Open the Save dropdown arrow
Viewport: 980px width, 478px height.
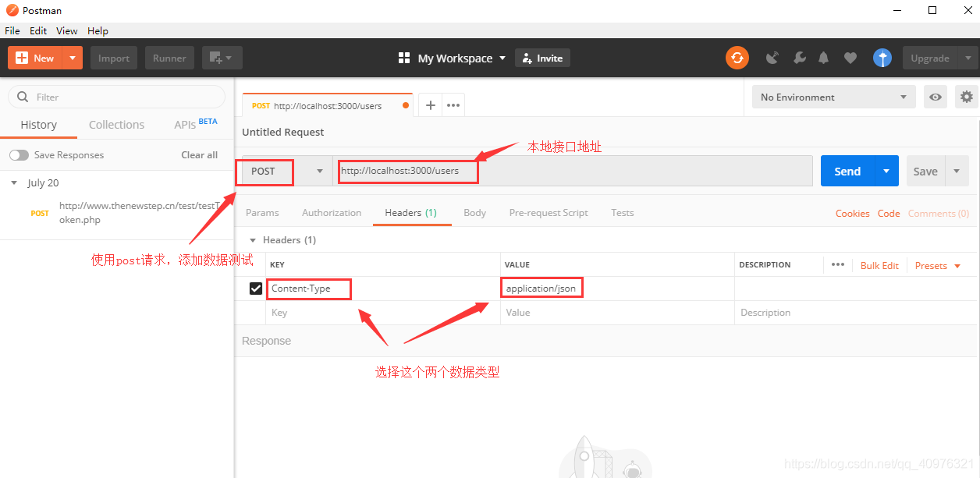tap(957, 172)
